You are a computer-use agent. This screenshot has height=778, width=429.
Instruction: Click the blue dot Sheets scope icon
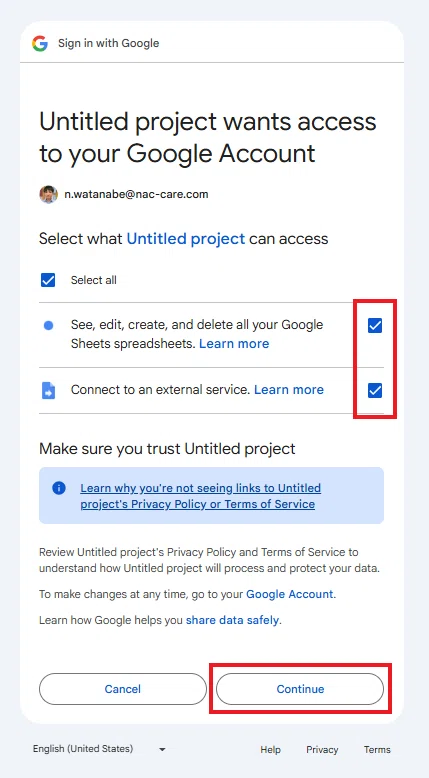pyautogui.click(x=48, y=325)
